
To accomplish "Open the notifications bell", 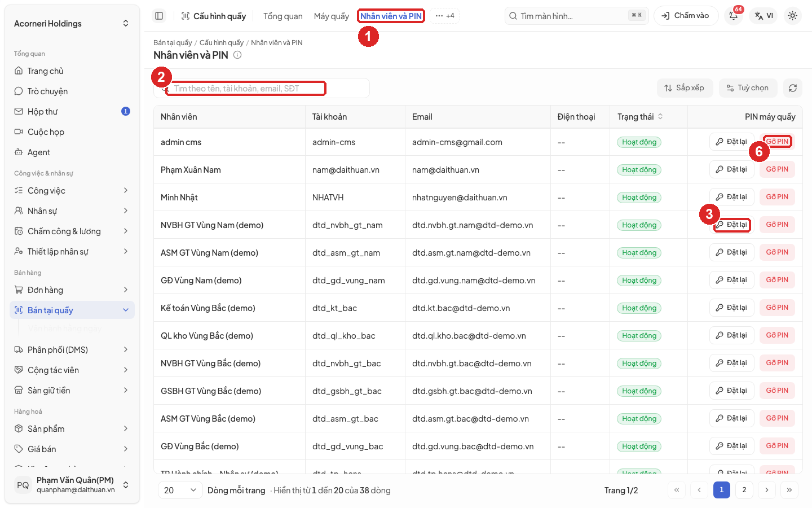I will click(734, 16).
